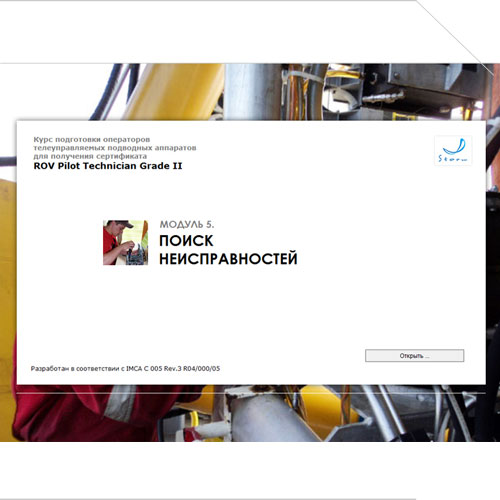Click the folded page corner decoration
This screenshot has width=500, height=500.
pyautogui.click(x=457, y=33)
